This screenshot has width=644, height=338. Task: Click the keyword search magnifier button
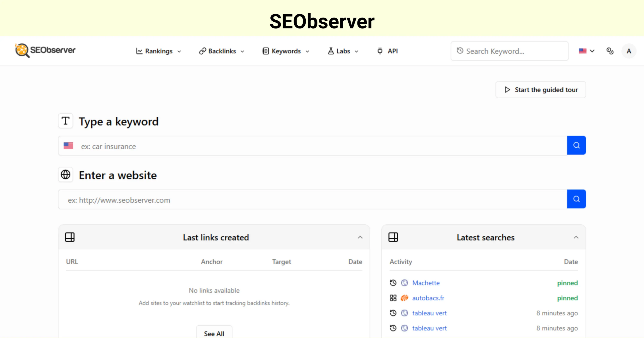[x=576, y=145]
